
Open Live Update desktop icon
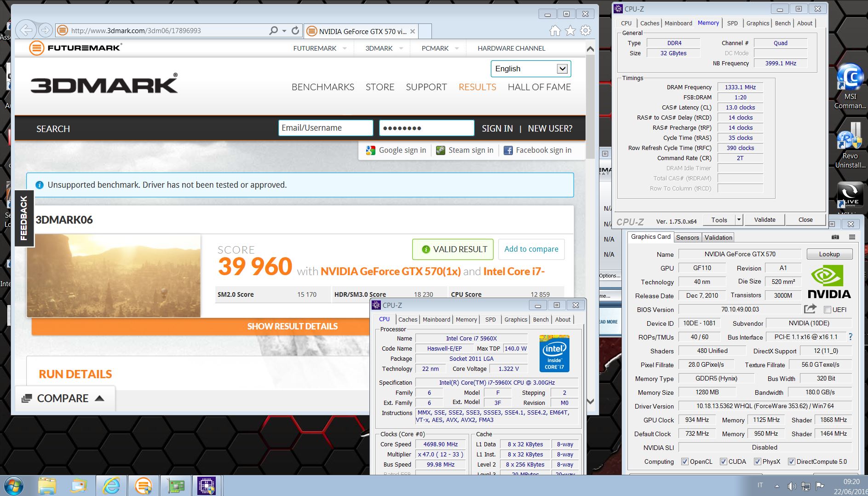click(x=850, y=196)
